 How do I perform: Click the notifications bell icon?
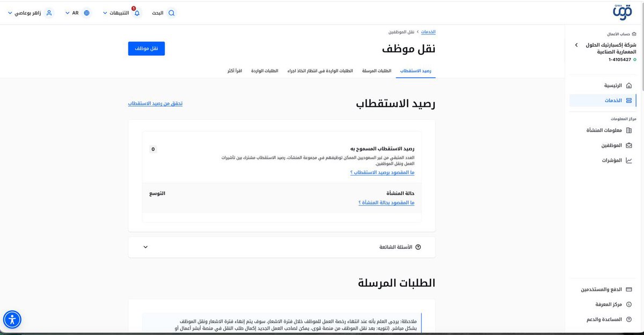[x=136, y=13]
